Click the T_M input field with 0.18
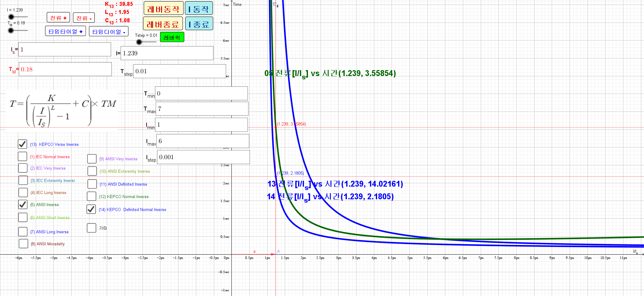The width and height of the screenshot is (644, 296). tap(65, 69)
